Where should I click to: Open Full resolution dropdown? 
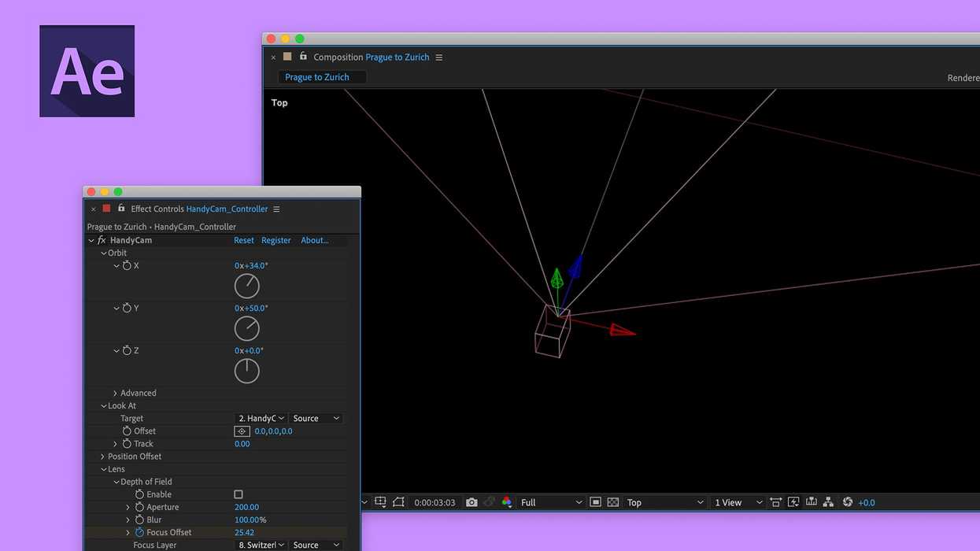[x=552, y=502]
